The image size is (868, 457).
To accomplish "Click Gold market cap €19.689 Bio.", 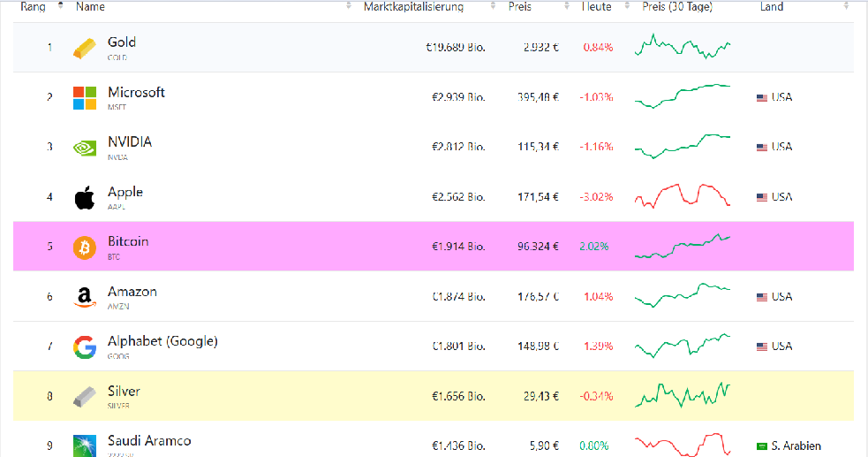I will (x=456, y=48).
